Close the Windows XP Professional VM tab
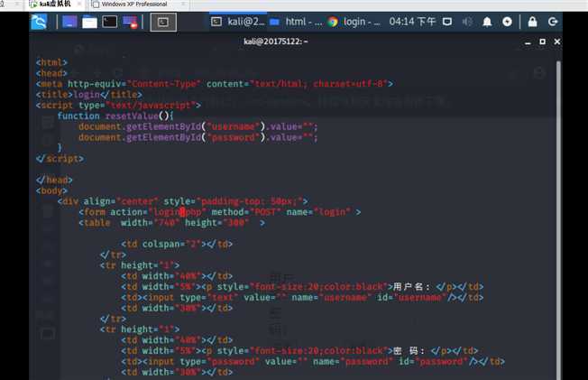 click(x=183, y=5)
